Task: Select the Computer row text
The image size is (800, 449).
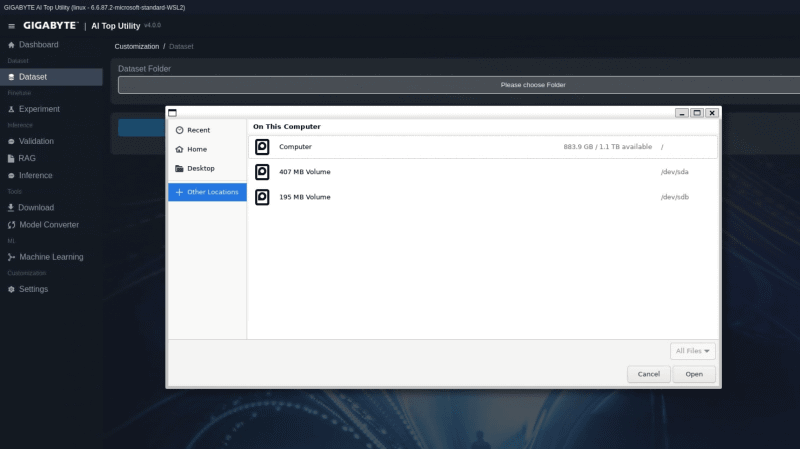Action: coord(295,147)
